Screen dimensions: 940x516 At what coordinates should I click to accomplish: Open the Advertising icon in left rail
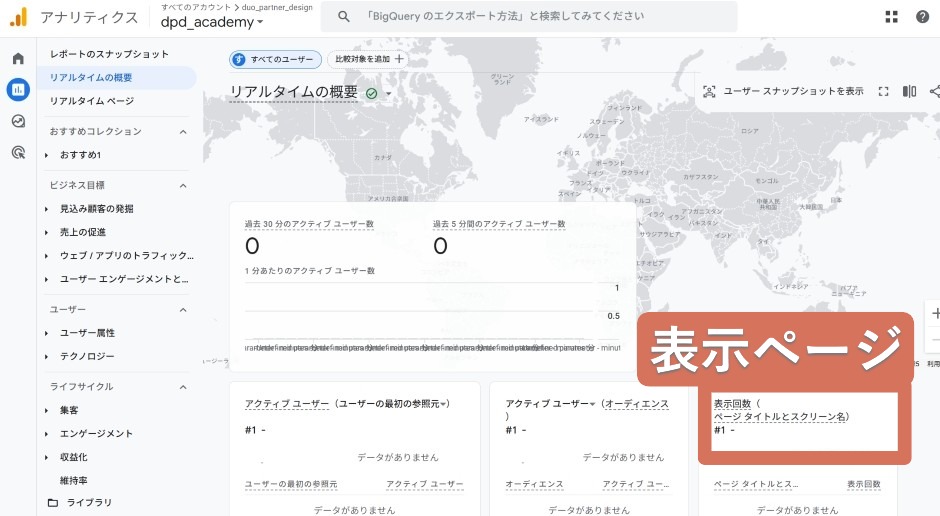tap(18, 153)
